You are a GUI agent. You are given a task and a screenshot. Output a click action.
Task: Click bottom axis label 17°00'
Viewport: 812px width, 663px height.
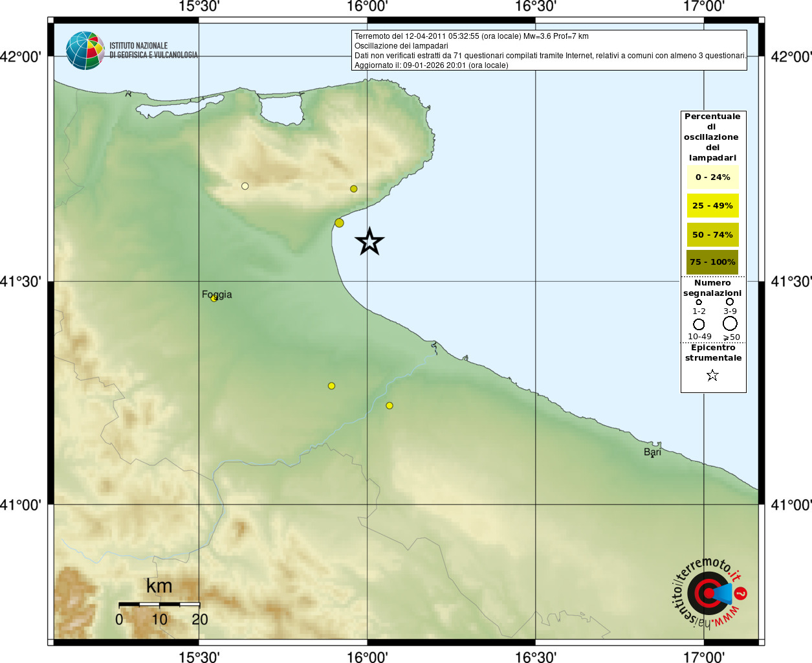point(704,657)
